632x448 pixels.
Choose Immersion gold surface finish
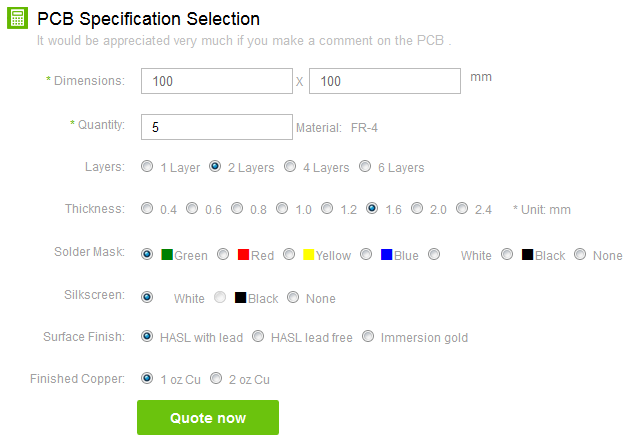pyautogui.click(x=368, y=337)
